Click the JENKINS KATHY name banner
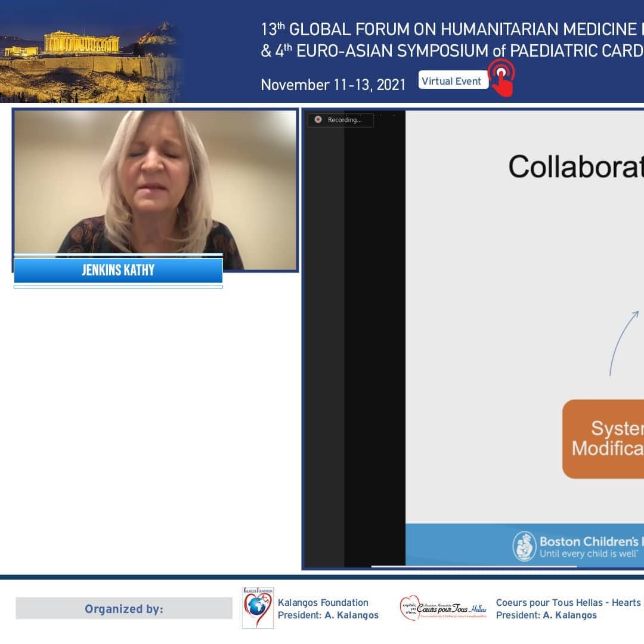 [118, 270]
